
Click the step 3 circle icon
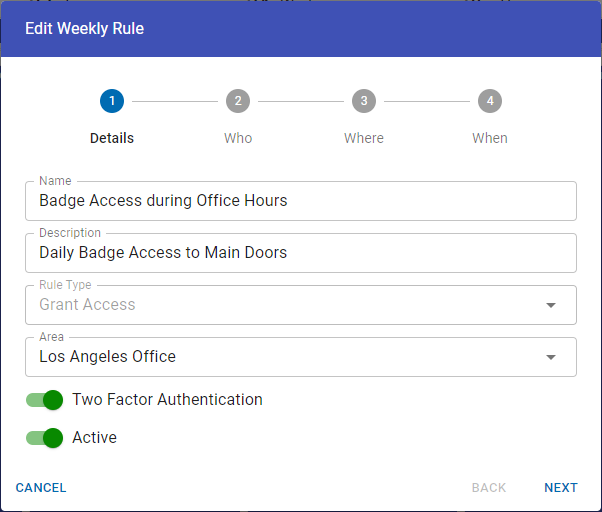pos(364,101)
